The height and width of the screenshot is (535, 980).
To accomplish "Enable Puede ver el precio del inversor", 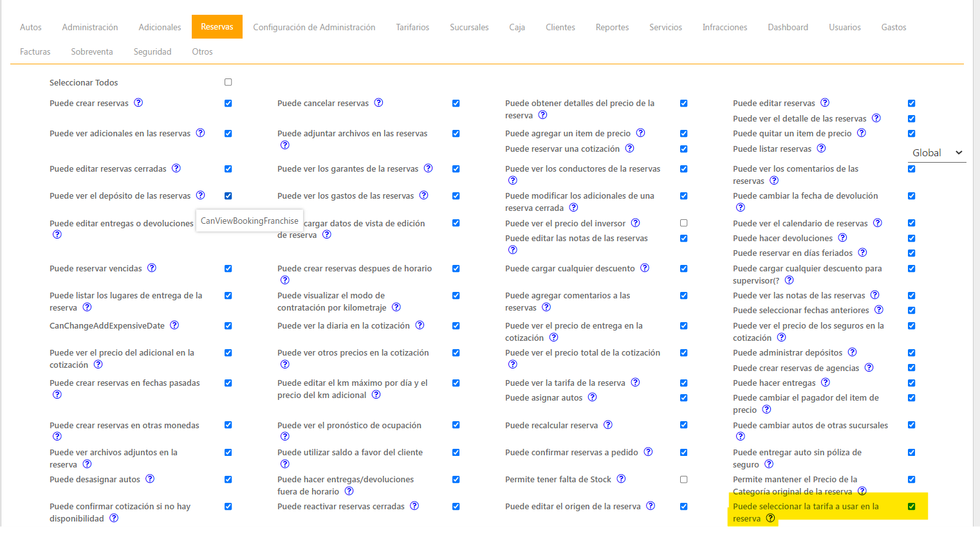I will [683, 223].
